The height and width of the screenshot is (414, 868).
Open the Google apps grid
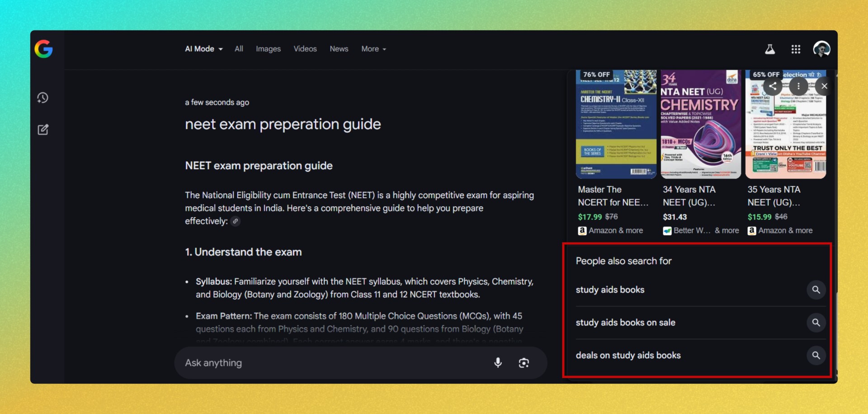[x=796, y=49]
